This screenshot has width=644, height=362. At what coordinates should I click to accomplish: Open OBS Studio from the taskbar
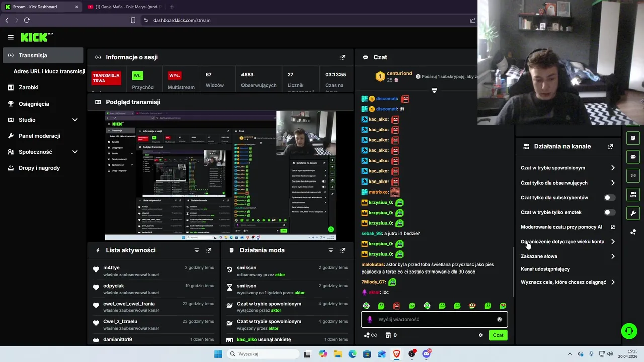pyautogui.click(x=412, y=354)
